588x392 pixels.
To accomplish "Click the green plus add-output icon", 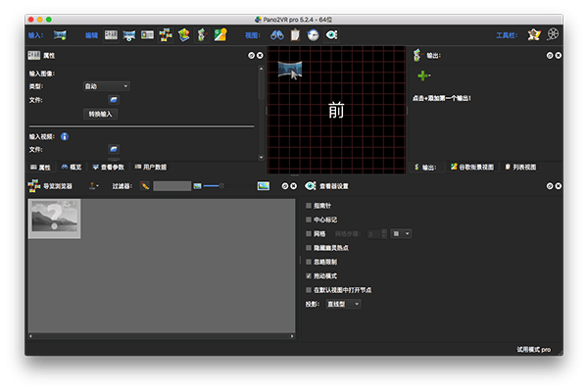I will 423,75.
